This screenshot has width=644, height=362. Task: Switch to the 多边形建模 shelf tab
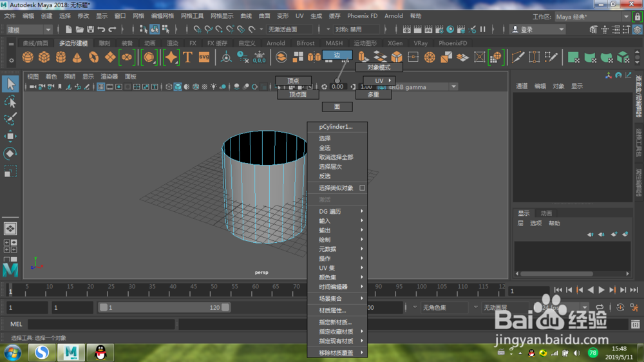tap(73, 43)
